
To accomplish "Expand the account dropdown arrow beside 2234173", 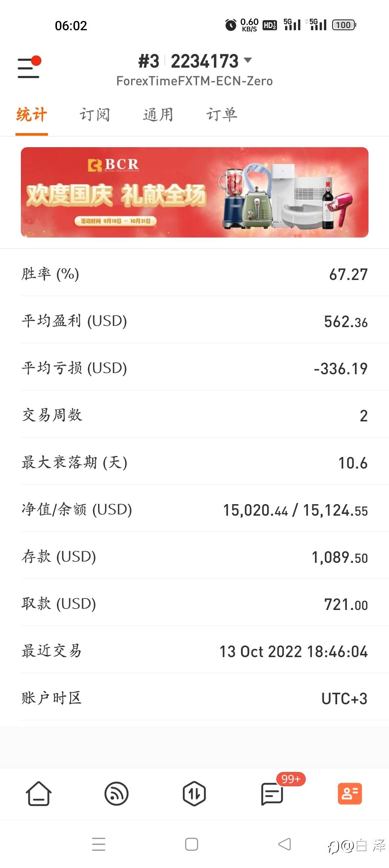I will click(248, 60).
